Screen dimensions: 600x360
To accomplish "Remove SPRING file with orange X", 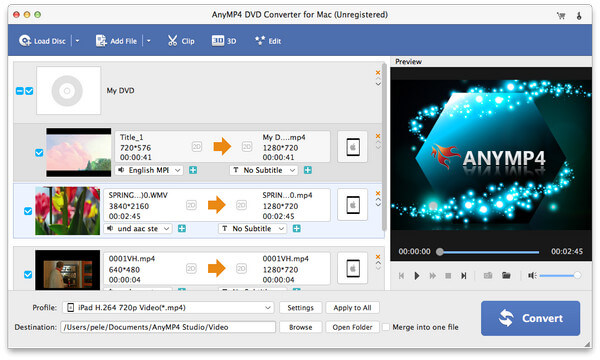I will pos(378,193).
